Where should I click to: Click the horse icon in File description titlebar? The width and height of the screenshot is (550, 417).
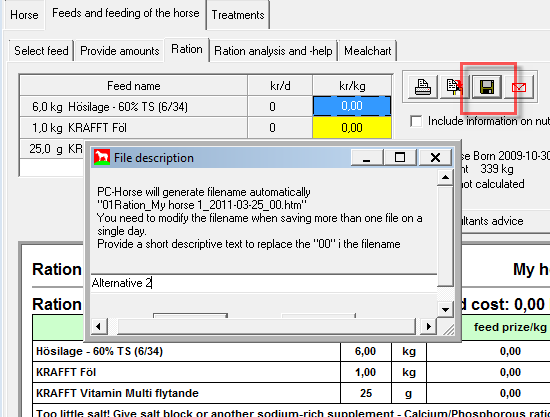pyautogui.click(x=102, y=157)
